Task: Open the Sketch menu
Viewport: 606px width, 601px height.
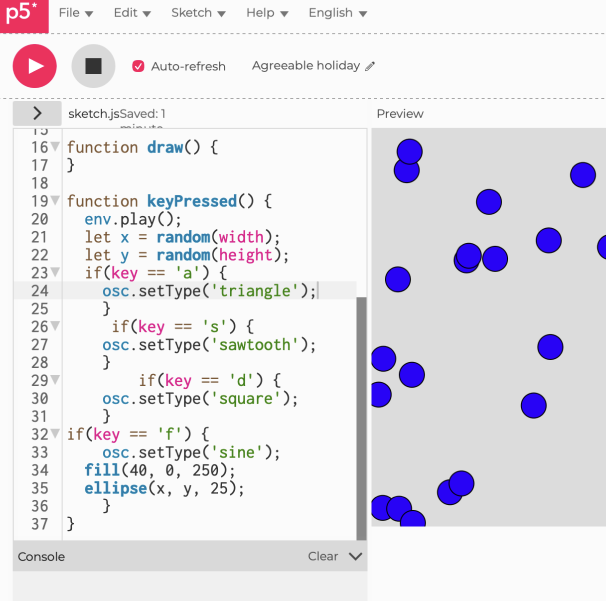Action: tap(198, 13)
